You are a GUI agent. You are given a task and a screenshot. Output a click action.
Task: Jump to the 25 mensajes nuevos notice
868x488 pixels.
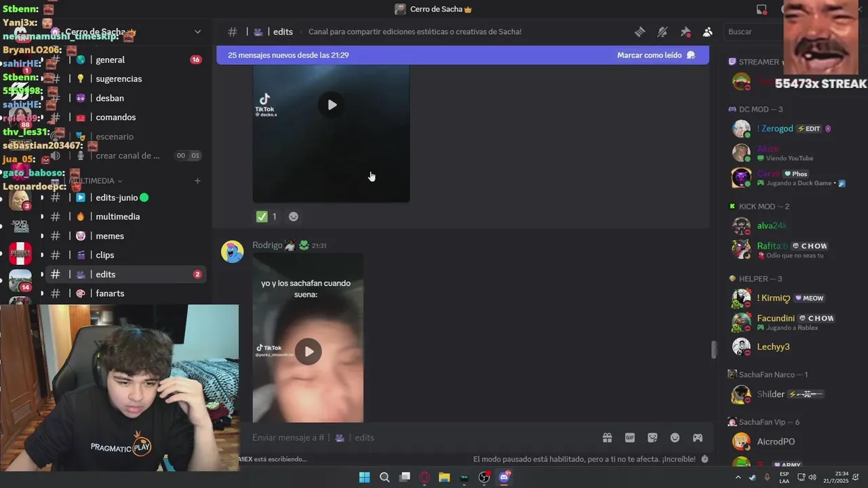[x=288, y=55]
